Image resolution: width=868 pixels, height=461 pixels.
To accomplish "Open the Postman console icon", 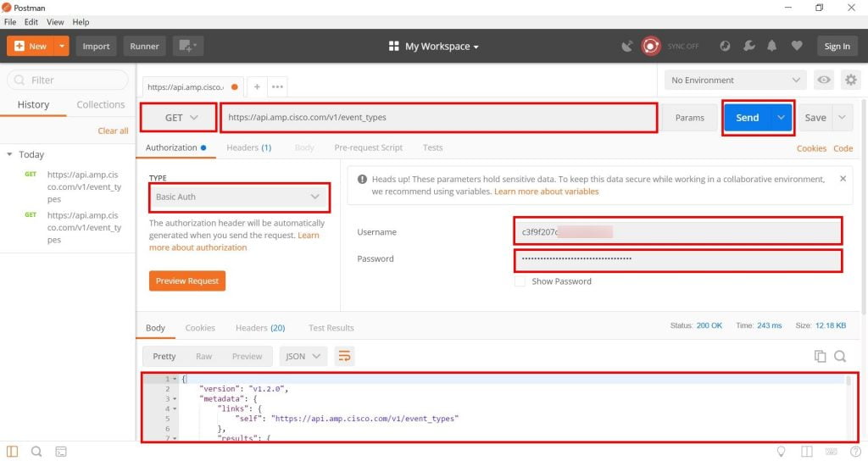I will tap(61, 452).
